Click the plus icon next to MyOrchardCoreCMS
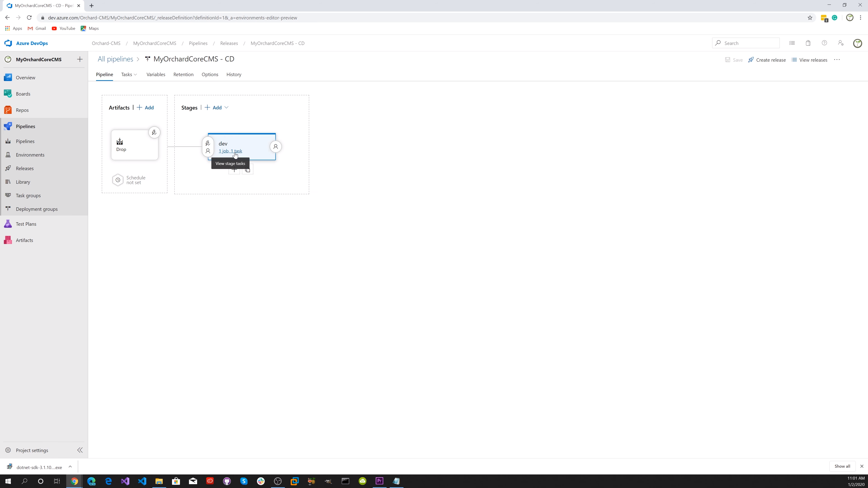The height and width of the screenshot is (488, 868). tap(80, 59)
